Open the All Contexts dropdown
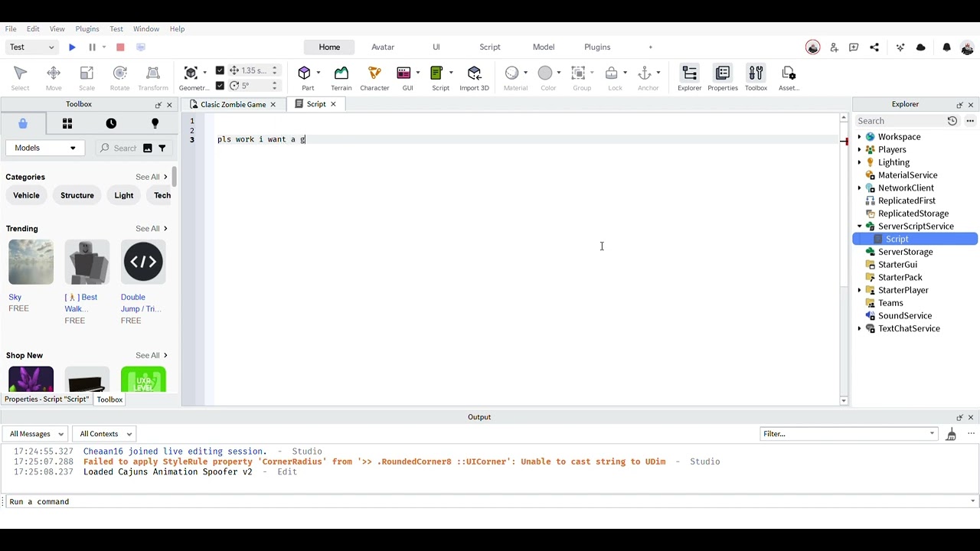This screenshot has height=551, width=980. [x=105, y=434]
